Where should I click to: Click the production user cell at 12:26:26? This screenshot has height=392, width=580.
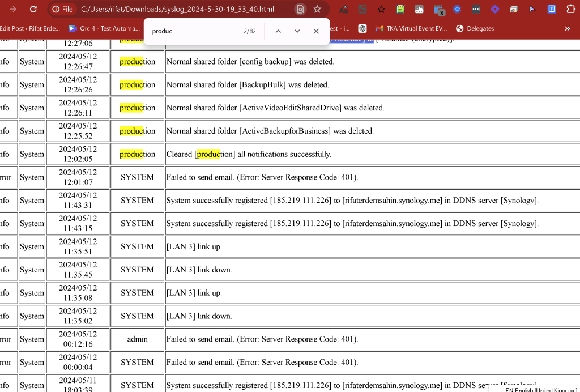(x=137, y=84)
